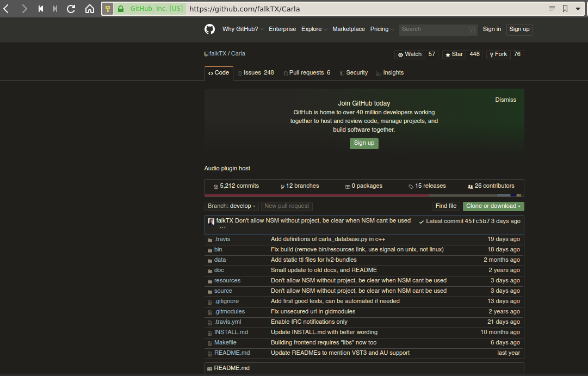This screenshot has width=588, height=376.
Task: Go forward with the browser forward arrow
Action: tap(24, 9)
